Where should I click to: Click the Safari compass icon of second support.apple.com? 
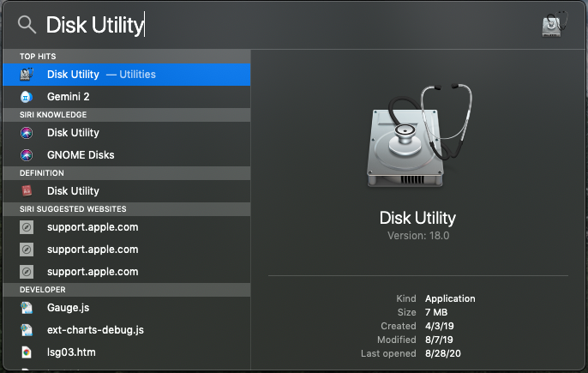coord(27,250)
